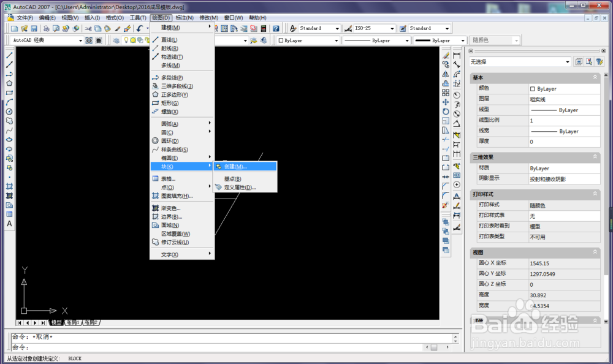
Task: Switch to the 模型 tab
Action: tap(56, 322)
